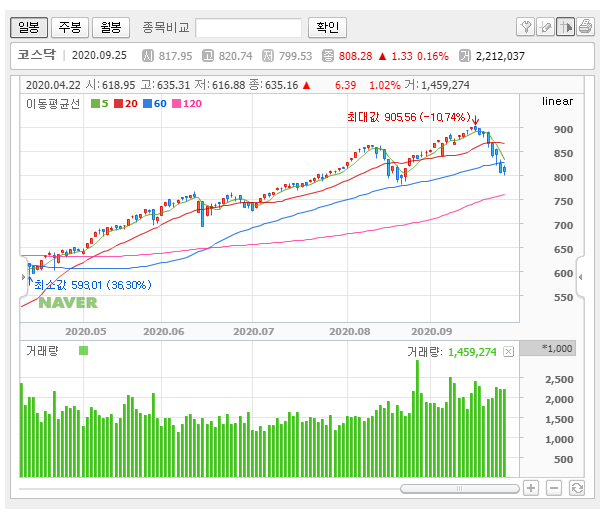This screenshot has width=608, height=520.
Task: Confirm comparison with 확인 button
Action: click(327, 27)
